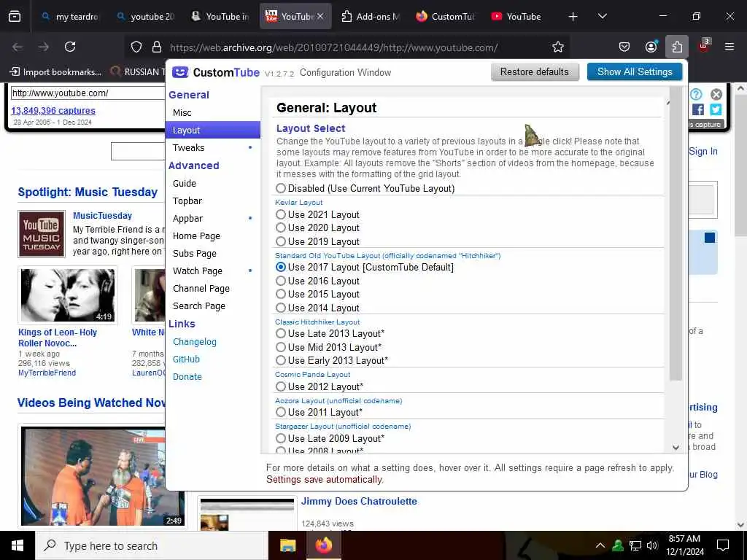Open the Windows notification center icon
This screenshot has width=747, height=560.
[723, 545]
